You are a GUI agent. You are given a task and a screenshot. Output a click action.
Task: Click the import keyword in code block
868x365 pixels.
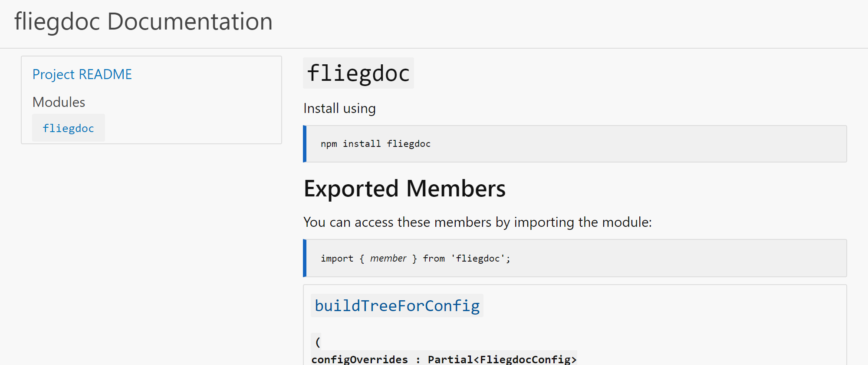(x=337, y=259)
